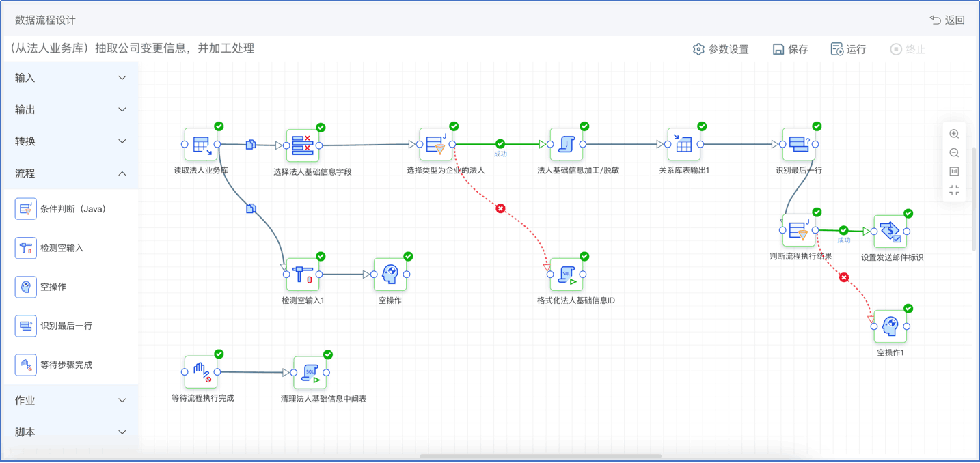Expand the 输出 category

click(70, 109)
